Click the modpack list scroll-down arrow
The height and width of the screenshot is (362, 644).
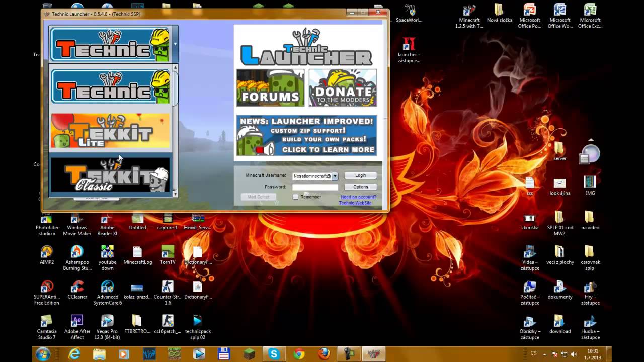175,194
